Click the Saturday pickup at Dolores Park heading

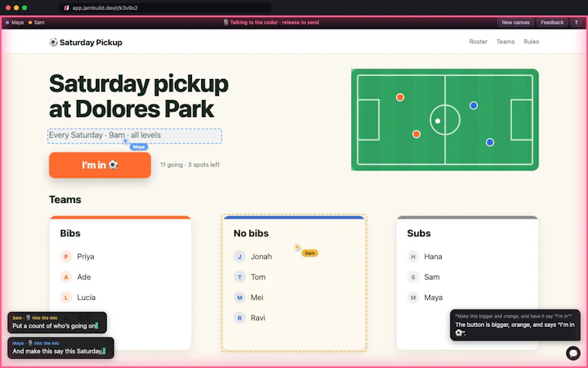click(x=138, y=96)
